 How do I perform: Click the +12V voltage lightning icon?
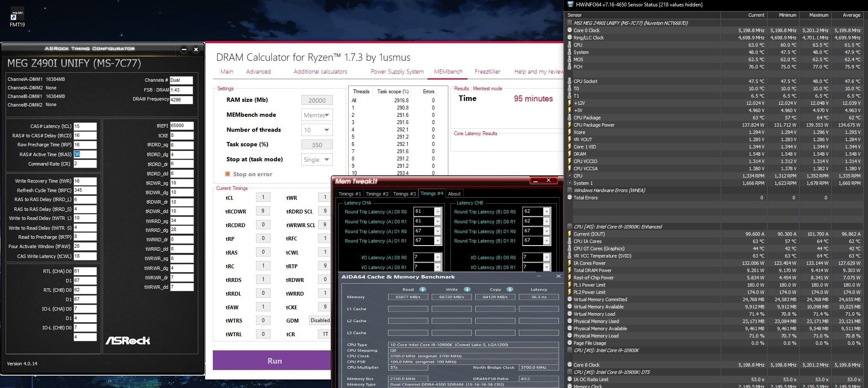point(570,103)
